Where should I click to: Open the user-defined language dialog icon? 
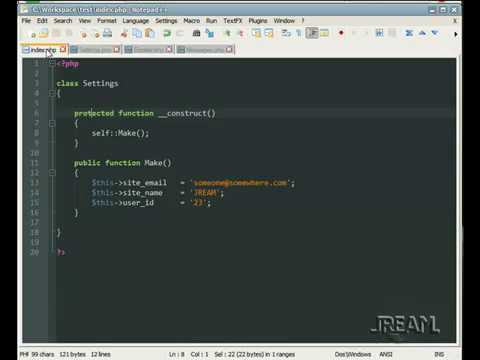click(324, 33)
